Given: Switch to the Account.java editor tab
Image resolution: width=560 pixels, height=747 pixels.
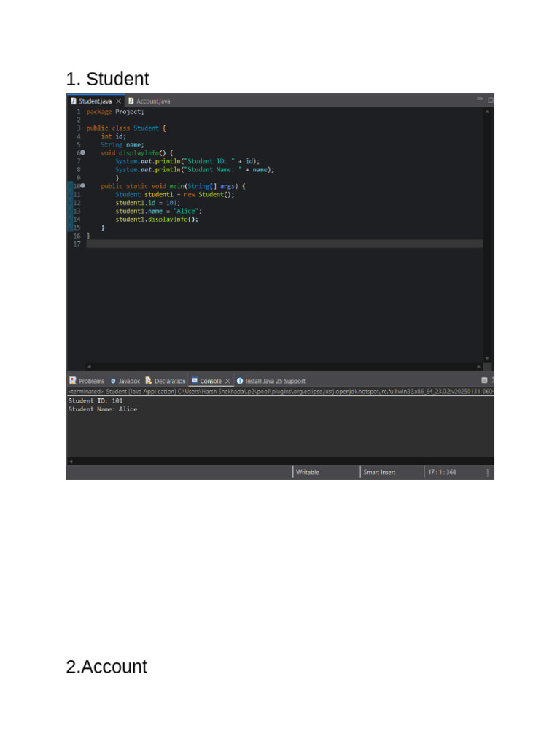Looking at the screenshot, I should tap(152, 101).
